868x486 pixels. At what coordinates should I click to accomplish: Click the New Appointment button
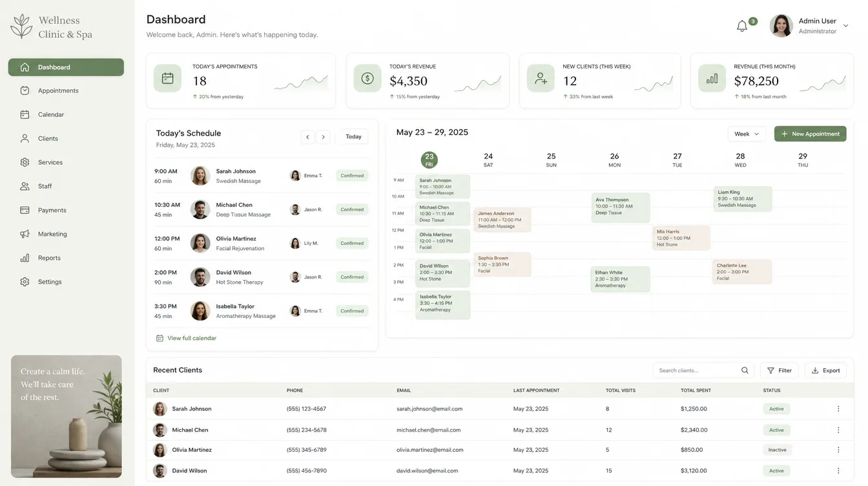[810, 134]
